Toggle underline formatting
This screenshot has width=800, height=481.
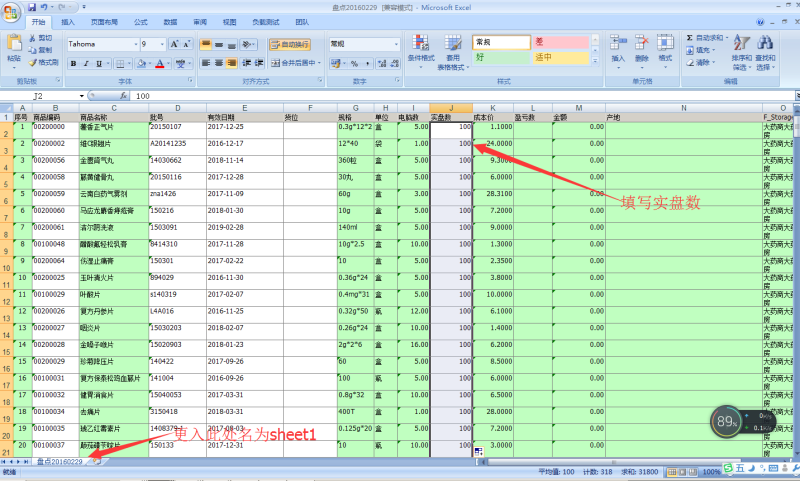coord(98,64)
